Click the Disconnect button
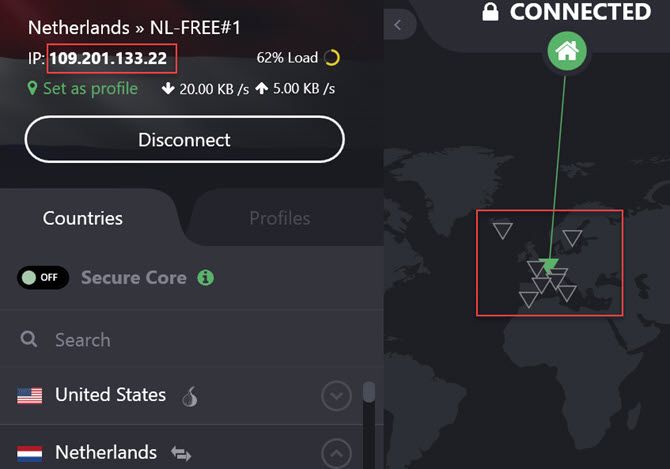The height and width of the screenshot is (469, 670). tap(185, 140)
